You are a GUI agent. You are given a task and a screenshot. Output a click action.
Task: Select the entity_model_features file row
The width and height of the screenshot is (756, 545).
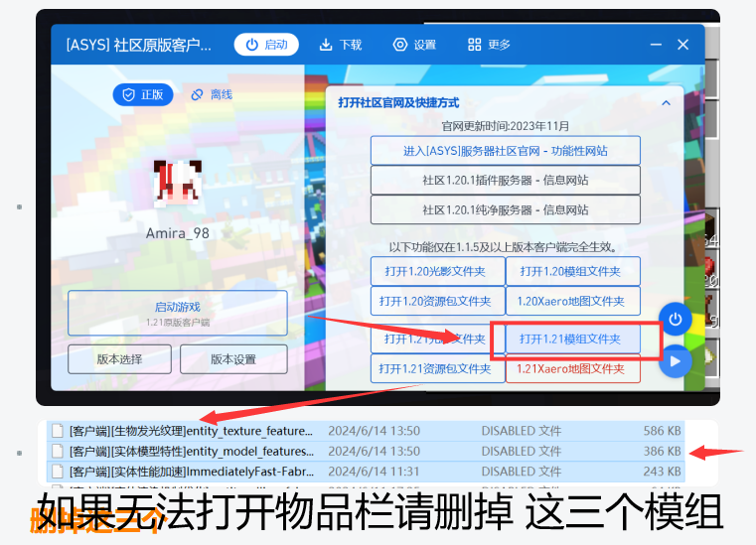[x=366, y=451]
